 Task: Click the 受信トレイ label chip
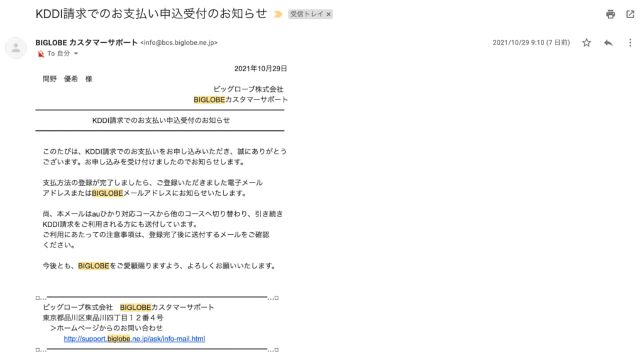307,14
